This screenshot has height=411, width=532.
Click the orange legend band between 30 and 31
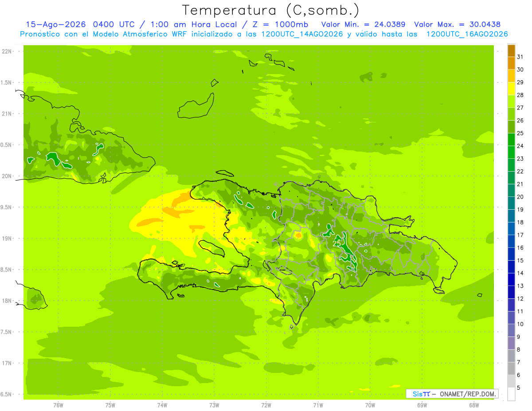511,63
